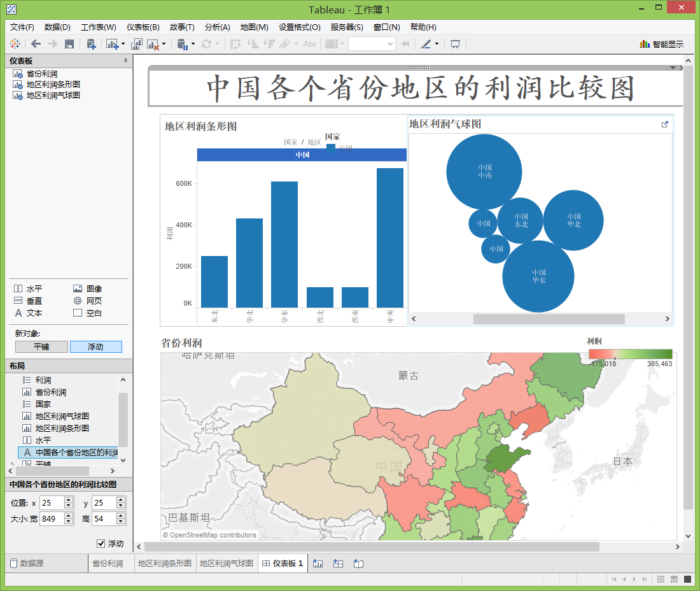Open the clear sheet dropdown arrow
700x591 pixels.
164,44
